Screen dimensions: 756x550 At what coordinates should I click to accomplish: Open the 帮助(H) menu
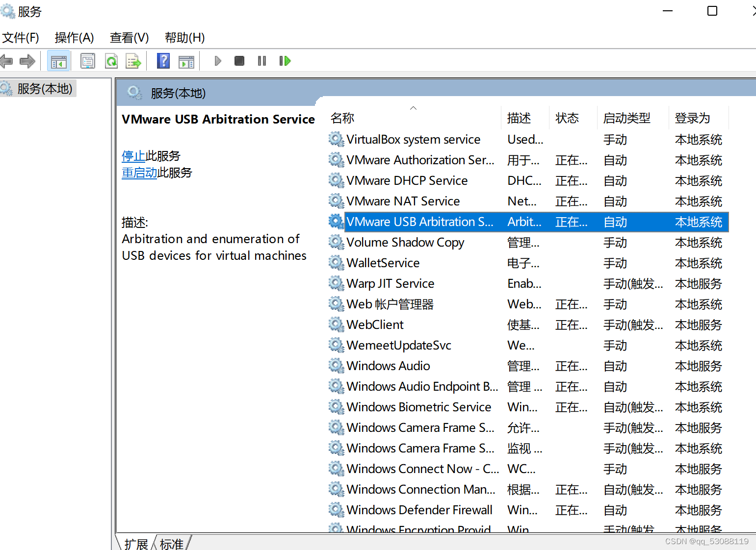point(184,38)
